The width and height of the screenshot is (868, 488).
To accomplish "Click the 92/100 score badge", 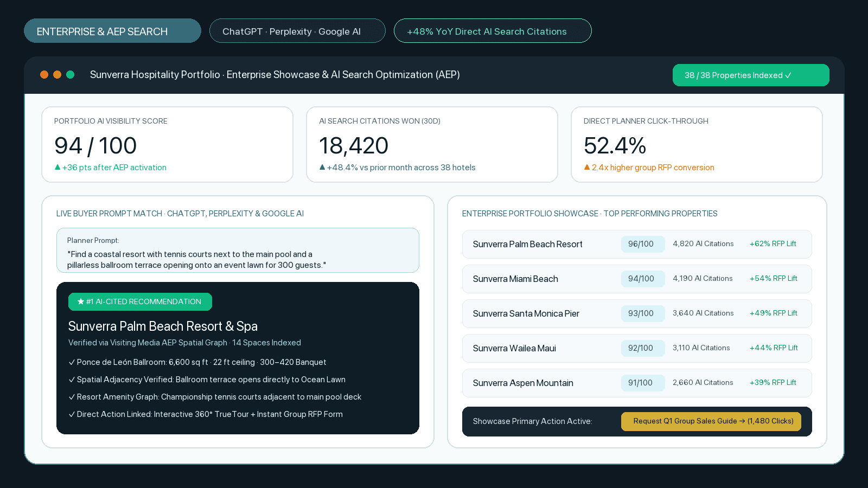I will pos(643,348).
